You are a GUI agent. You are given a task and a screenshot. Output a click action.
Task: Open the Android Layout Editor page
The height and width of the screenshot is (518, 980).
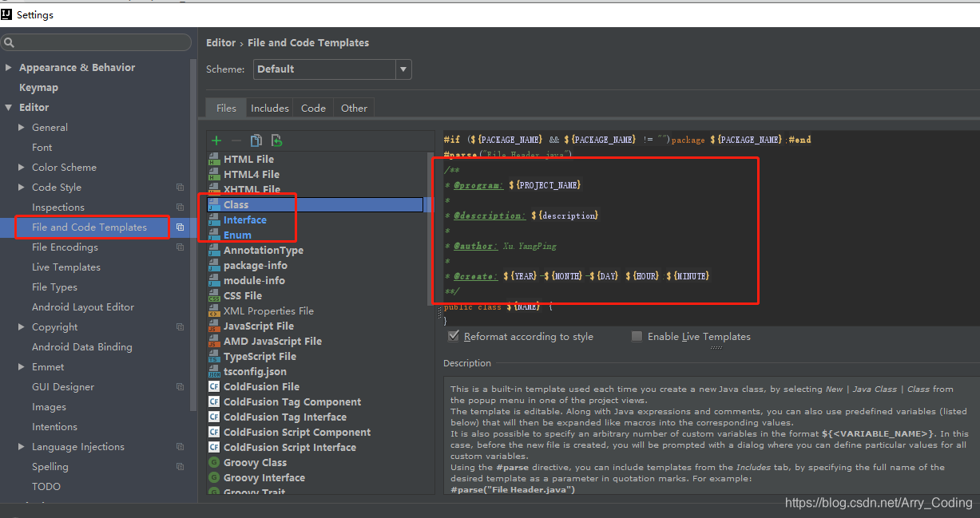(83, 307)
